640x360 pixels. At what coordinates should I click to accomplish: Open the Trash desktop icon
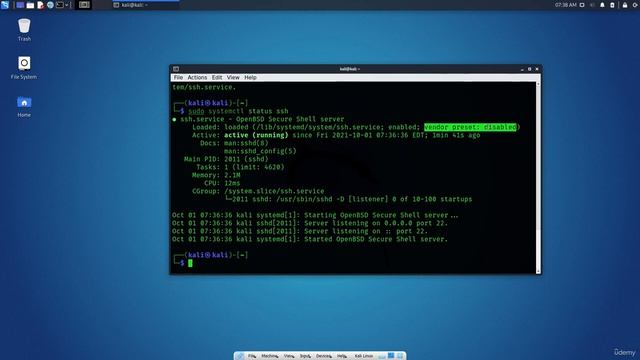[x=24, y=30]
